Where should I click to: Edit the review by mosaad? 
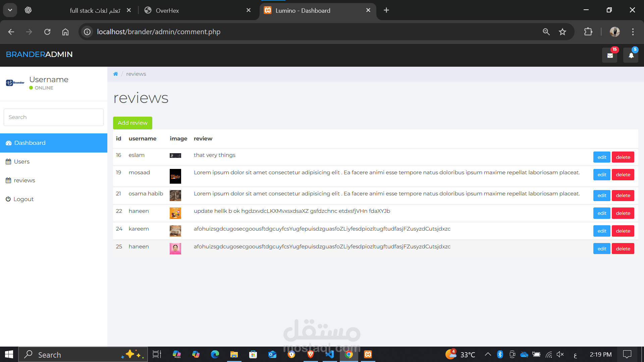[x=602, y=175]
